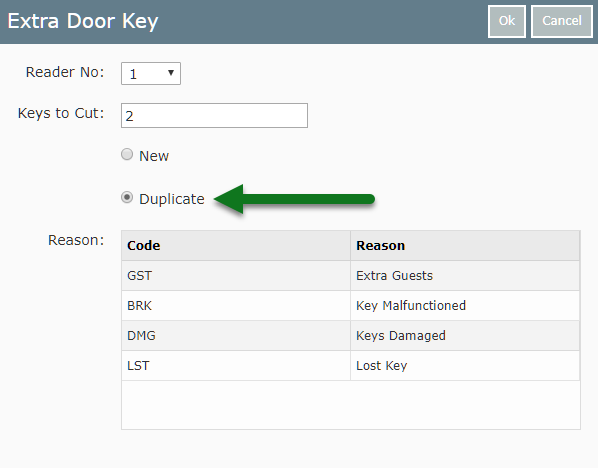
Task: Focus the Keys to Cut field
Action: click(214, 116)
